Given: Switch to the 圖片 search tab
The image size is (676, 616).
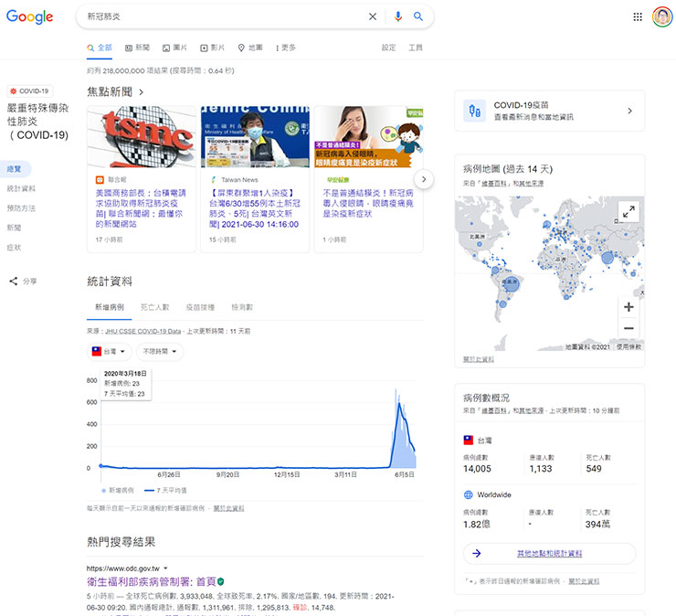Looking at the screenshot, I should 174,48.
